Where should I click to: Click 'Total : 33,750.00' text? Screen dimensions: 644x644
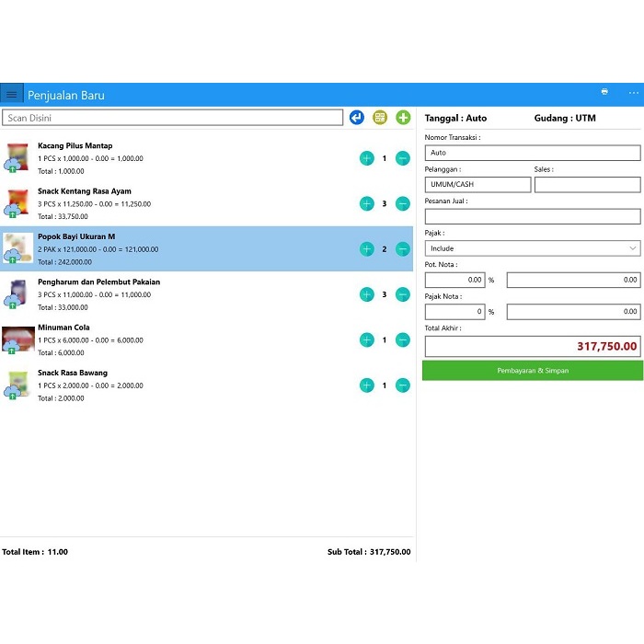click(x=63, y=216)
